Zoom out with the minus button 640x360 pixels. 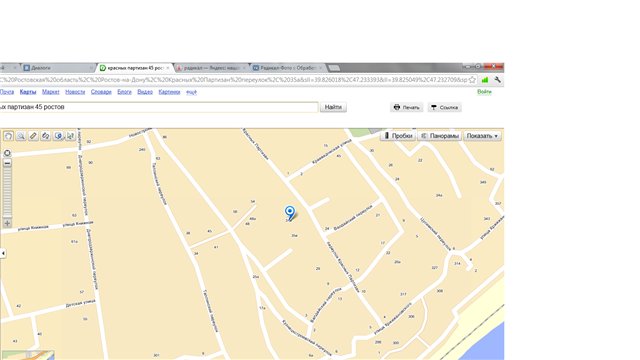(7, 163)
